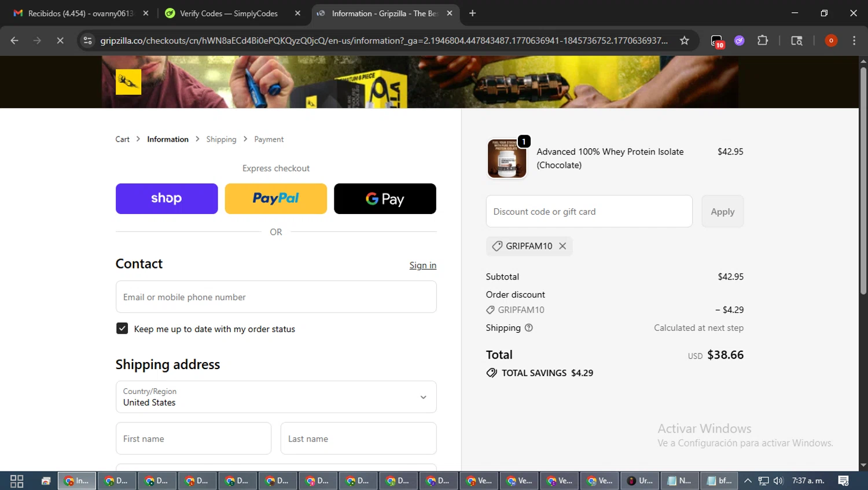Open purple coupon tag extension

pyautogui.click(x=740, y=40)
